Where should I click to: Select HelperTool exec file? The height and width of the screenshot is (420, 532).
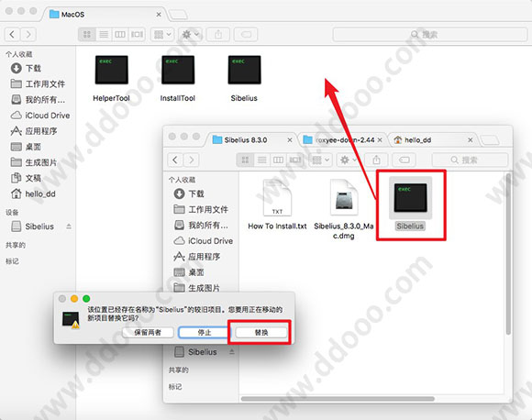click(x=111, y=79)
